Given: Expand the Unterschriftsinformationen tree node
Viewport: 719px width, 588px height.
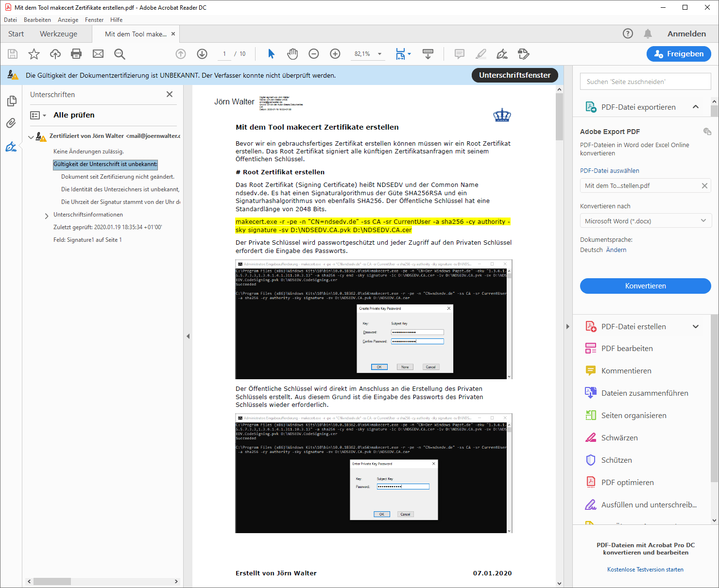Looking at the screenshot, I should 47,215.
